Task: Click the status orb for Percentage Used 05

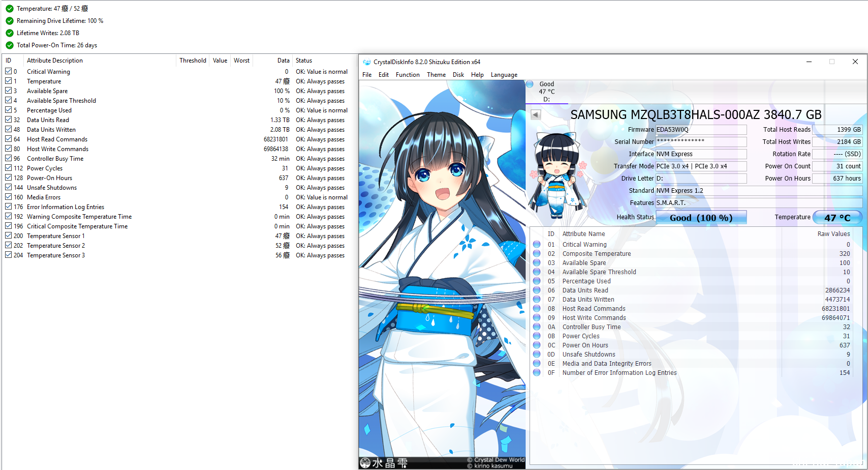Action: (x=537, y=281)
